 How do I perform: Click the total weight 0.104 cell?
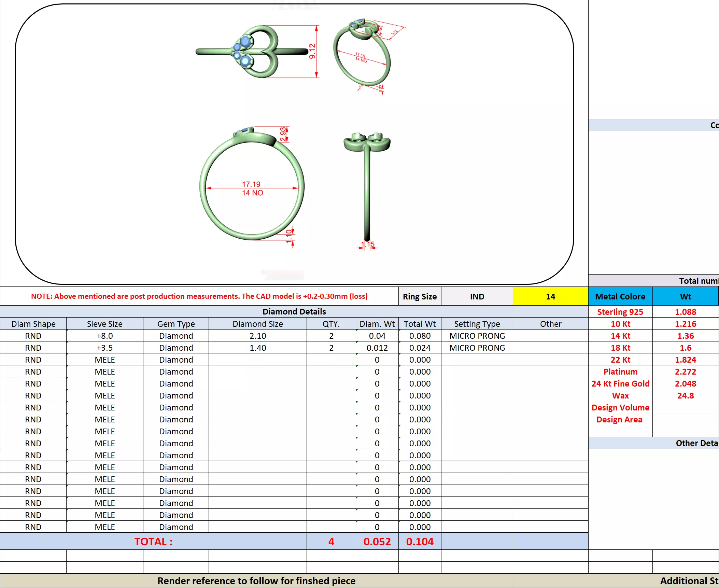(420, 541)
